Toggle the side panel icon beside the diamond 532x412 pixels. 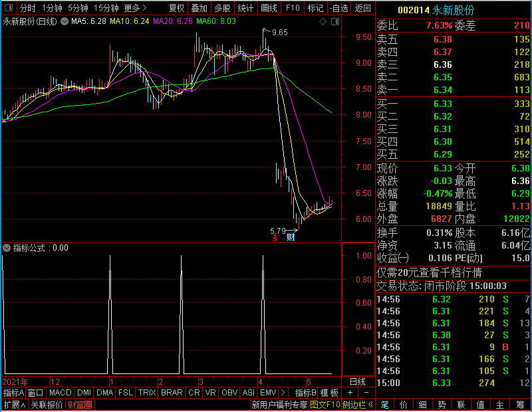tap(335, 22)
